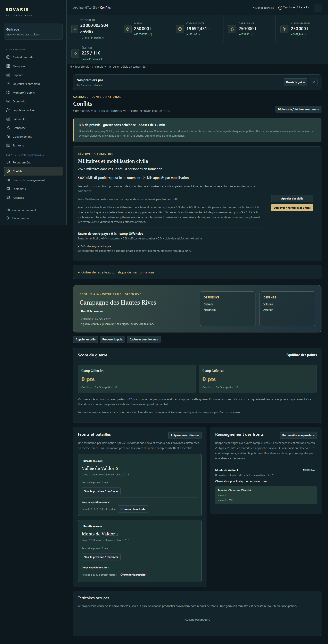This screenshot has height=644, width=328.
Task: Open Mon profil public menu item
Action: click(x=33, y=93)
